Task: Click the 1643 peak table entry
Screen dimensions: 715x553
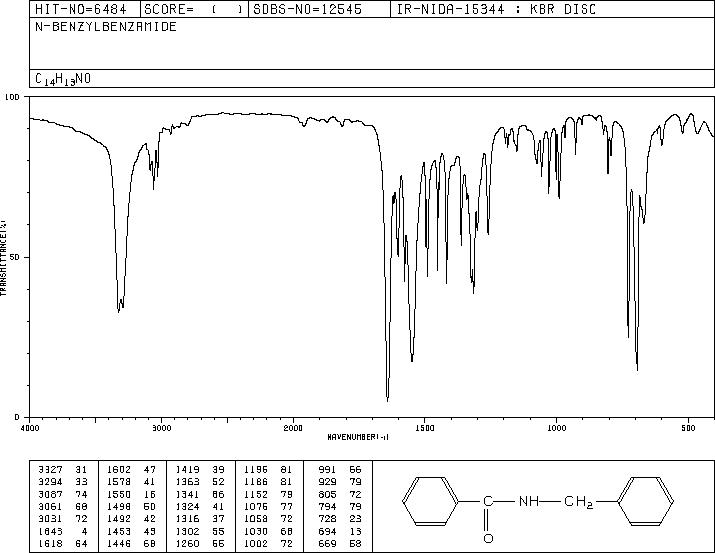Action: pos(62,531)
